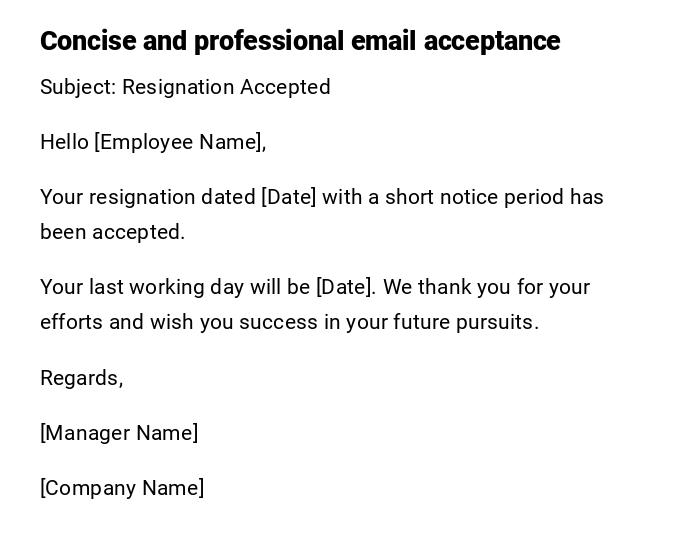The height and width of the screenshot is (550, 700).
Task: Click the [Date] placeholder after 'resignation dated'
Action: 288,197
